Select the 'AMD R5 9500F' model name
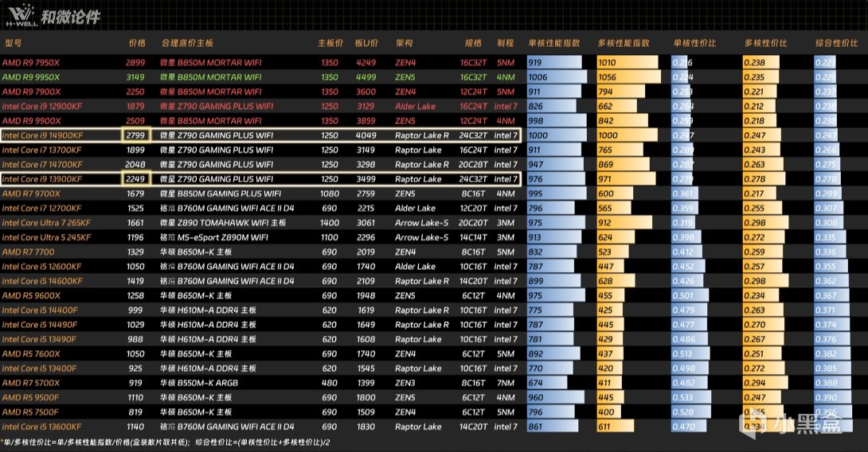Image resolution: width=868 pixels, height=452 pixels. pyautogui.click(x=30, y=398)
